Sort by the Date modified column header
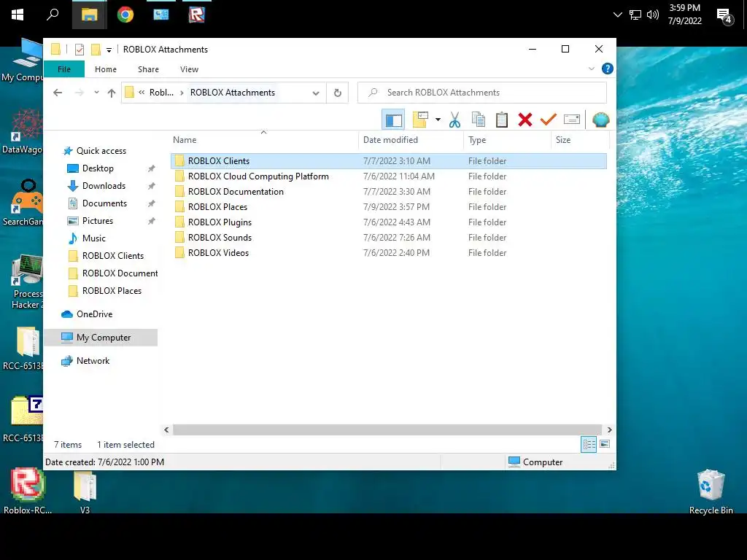747x560 pixels. pyautogui.click(x=411, y=140)
